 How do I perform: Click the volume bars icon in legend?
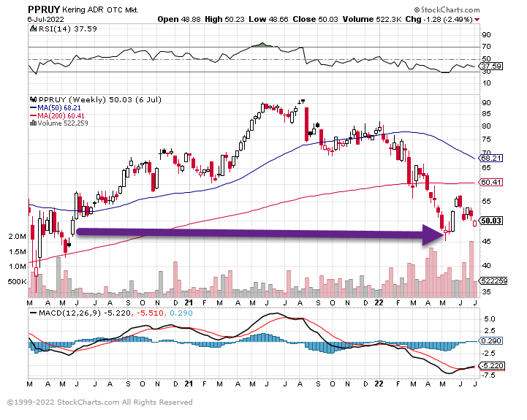pos(34,123)
